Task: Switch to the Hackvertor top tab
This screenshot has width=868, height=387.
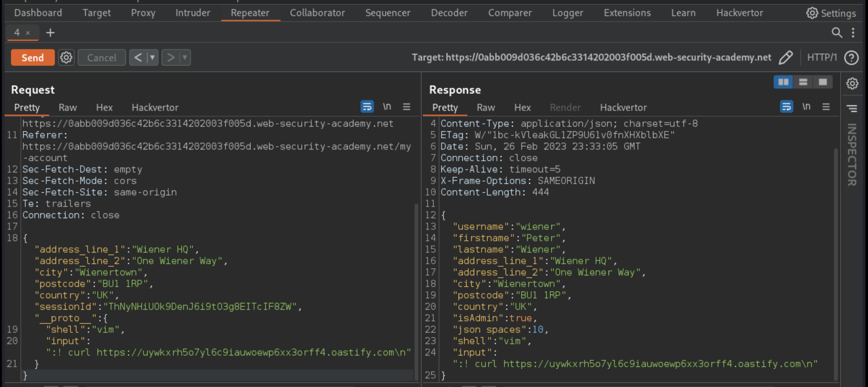Action: (x=739, y=13)
